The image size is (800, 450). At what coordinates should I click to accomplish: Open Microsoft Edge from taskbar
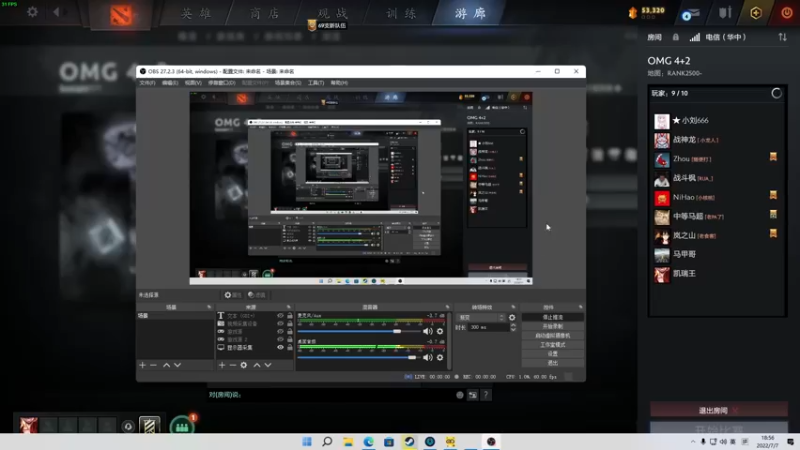[x=368, y=442]
